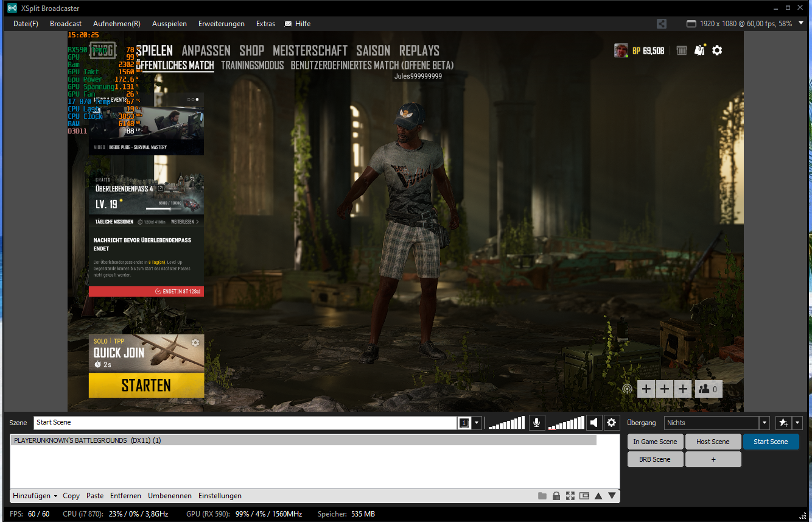812x522 pixels.
Task: Open PUBG settings gear in game preview
Action: (717, 51)
